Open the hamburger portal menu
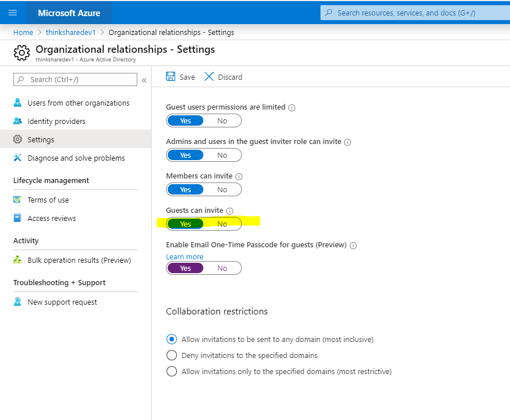 point(13,13)
